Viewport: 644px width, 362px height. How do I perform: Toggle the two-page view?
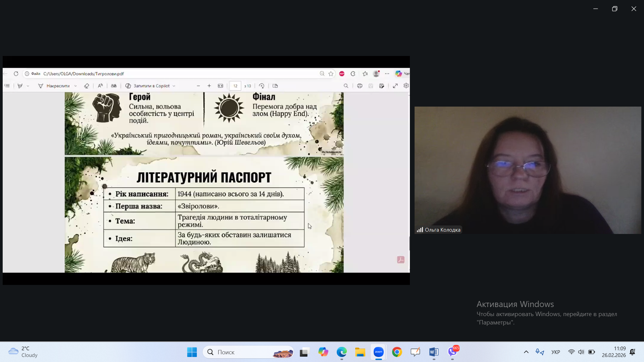point(275,86)
